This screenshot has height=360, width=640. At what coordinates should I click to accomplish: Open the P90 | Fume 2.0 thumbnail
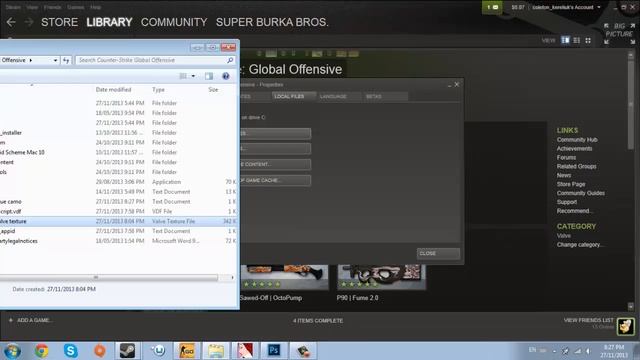point(381,277)
